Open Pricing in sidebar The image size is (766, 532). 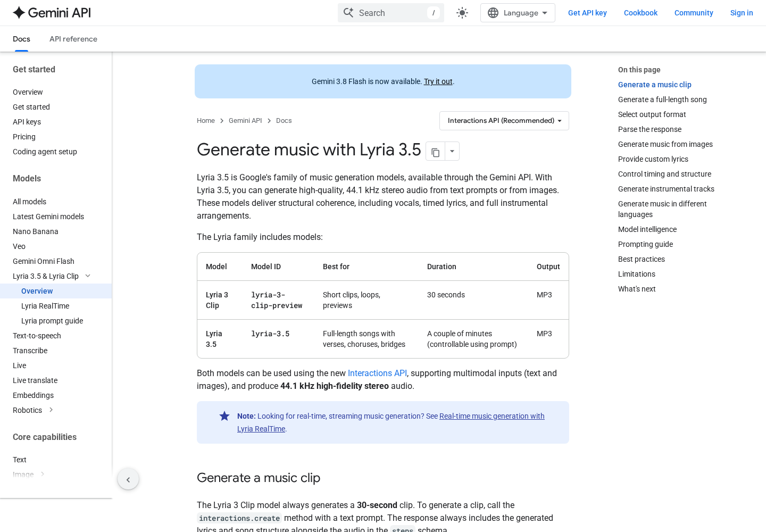tap(24, 137)
